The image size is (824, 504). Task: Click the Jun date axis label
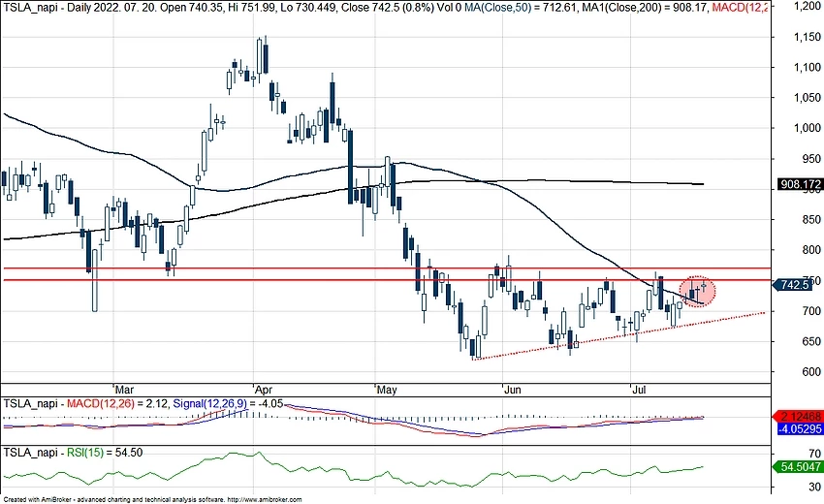point(513,390)
